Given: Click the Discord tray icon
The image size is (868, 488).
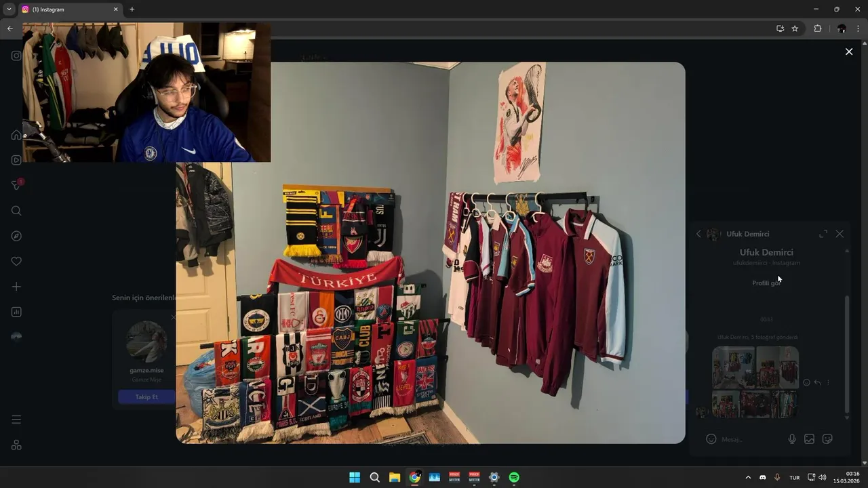Looking at the screenshot, I should click(x=763, y=477).
